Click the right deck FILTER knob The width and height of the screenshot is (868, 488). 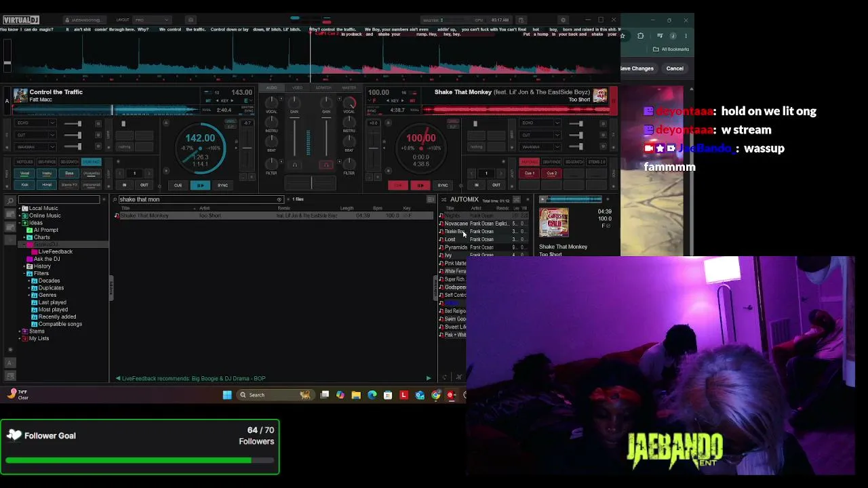349,163
